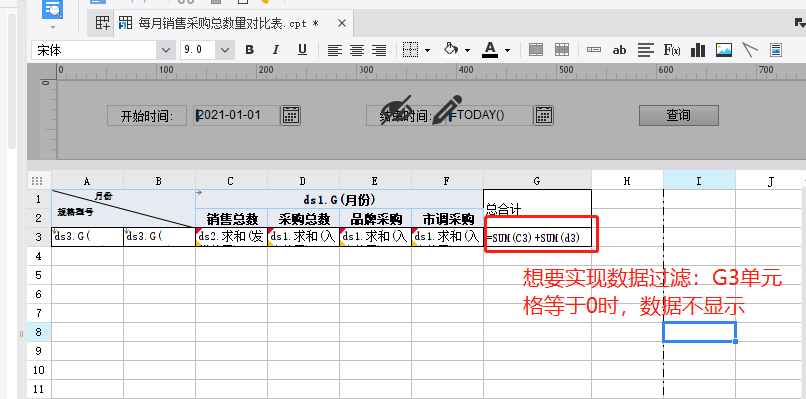Unmerge the selected cells
The image size is (806, 399).
tap(562, 50)
